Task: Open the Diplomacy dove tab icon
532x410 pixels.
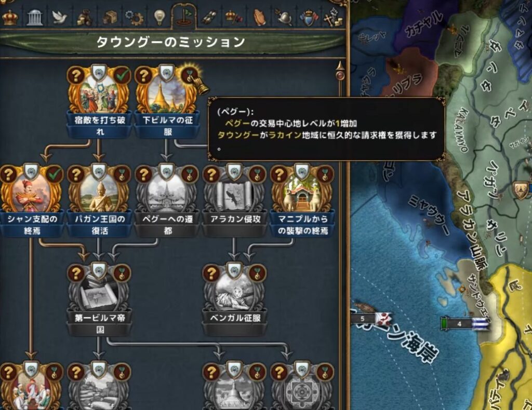Action: coord(59,17)
